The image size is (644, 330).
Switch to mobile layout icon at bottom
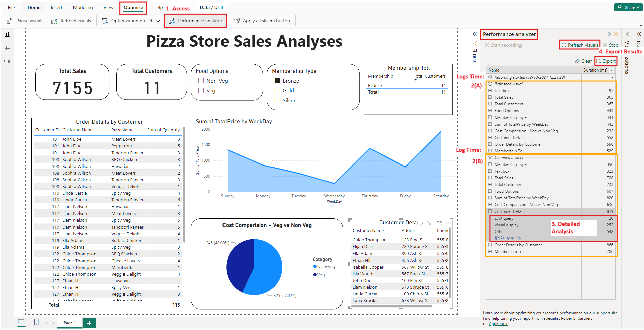(36, 322)
